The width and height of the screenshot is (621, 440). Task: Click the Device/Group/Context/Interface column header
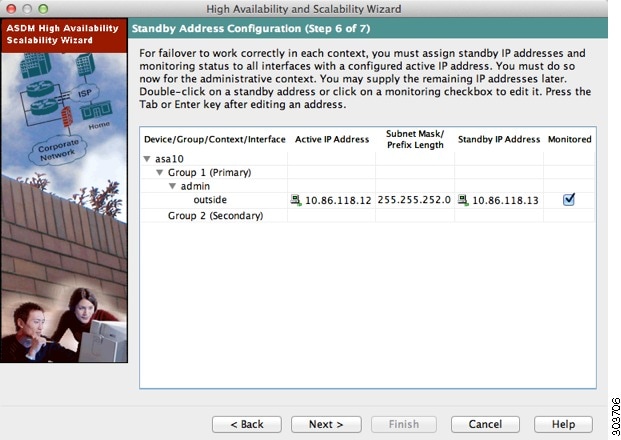[x=215, y=139]
